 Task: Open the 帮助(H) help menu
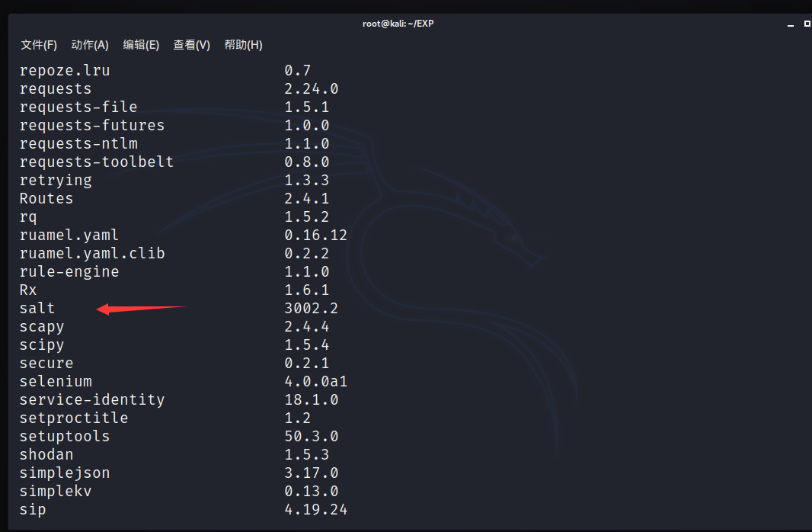(243, 45)
